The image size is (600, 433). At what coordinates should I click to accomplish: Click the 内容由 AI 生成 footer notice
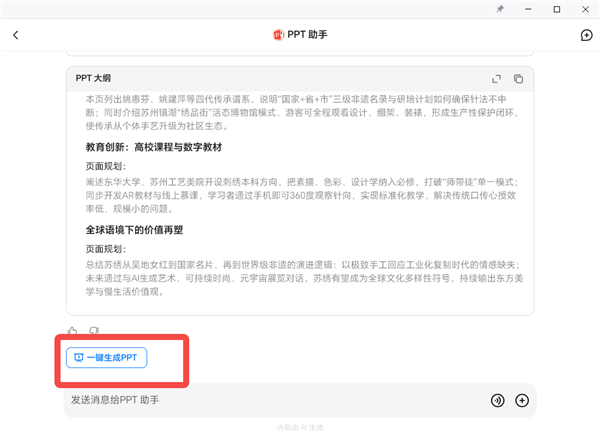300,427
